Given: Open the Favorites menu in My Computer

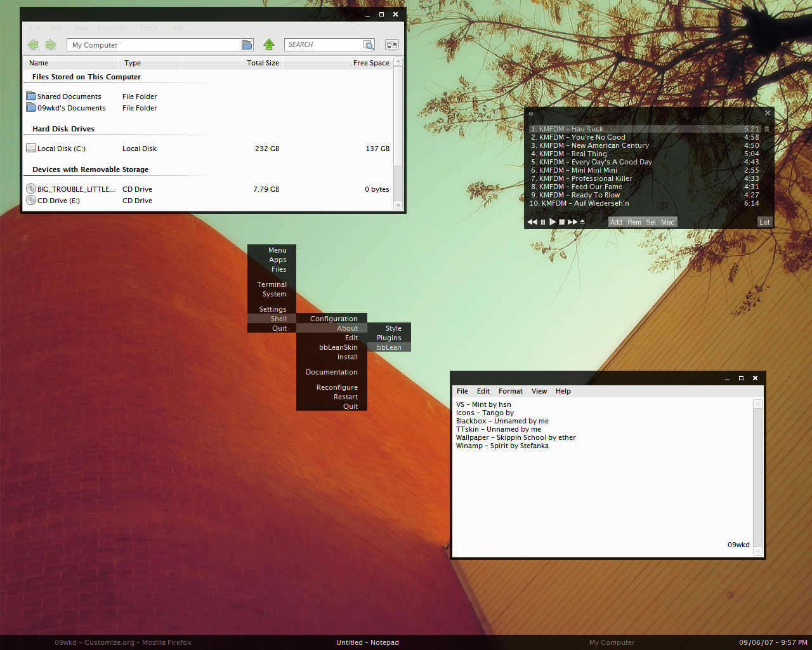Looking at the screenshot, I should pyautogui.click(x=114, y=28).
